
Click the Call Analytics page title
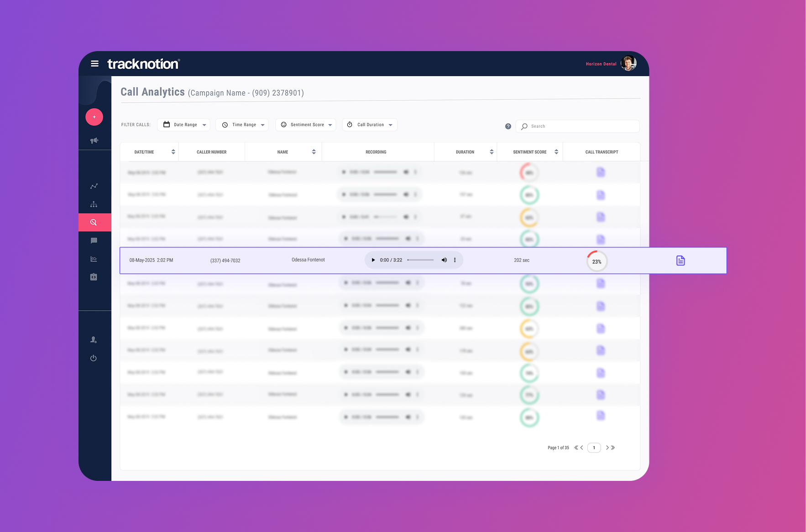pyautogui.click(x=152, y=92)
